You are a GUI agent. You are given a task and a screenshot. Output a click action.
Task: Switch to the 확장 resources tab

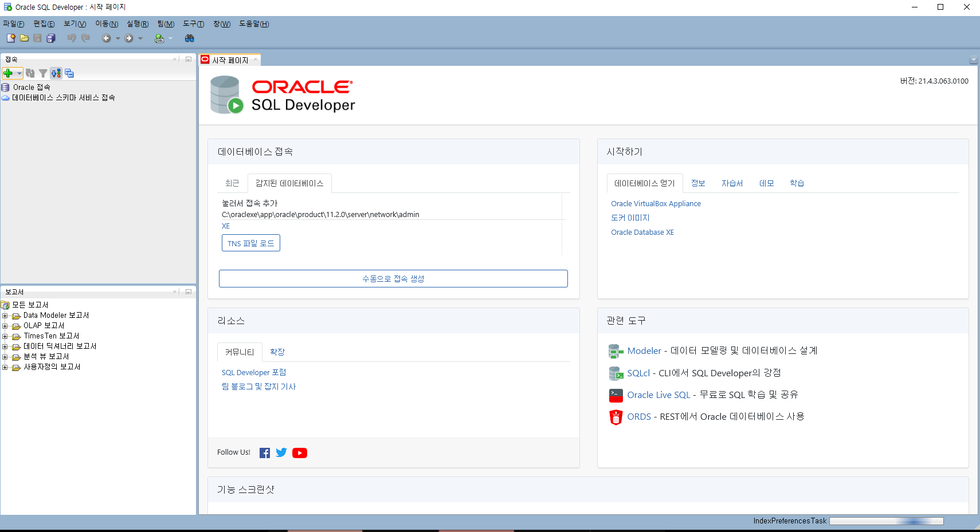tap(277, 352)
